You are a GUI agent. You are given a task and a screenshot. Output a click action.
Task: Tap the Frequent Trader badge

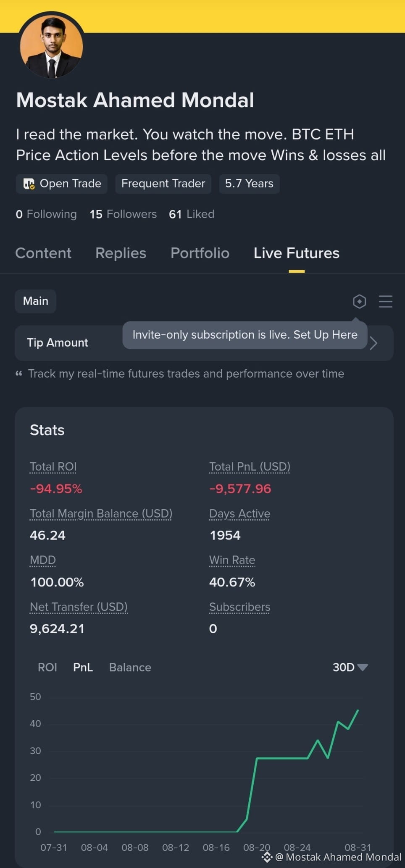pos(163,184)
